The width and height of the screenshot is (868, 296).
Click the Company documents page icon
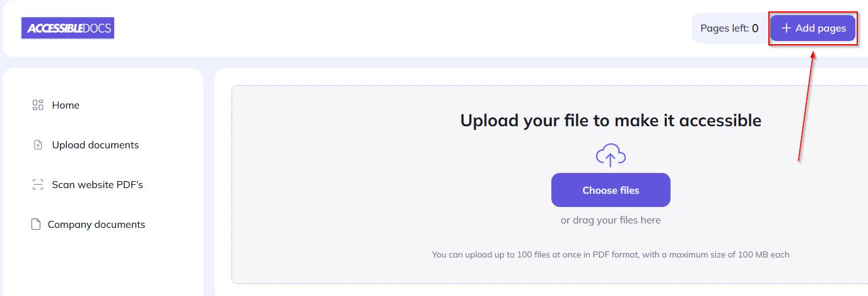click(x=36, y=224)
